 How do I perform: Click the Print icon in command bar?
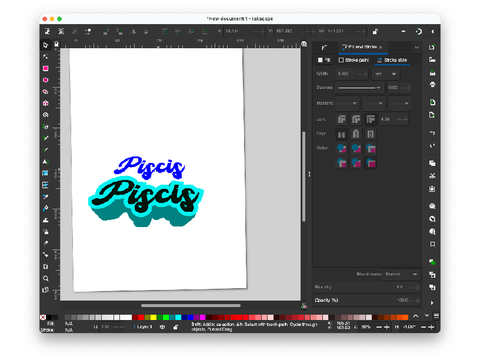pyautogui.click(x=432, y=85)
